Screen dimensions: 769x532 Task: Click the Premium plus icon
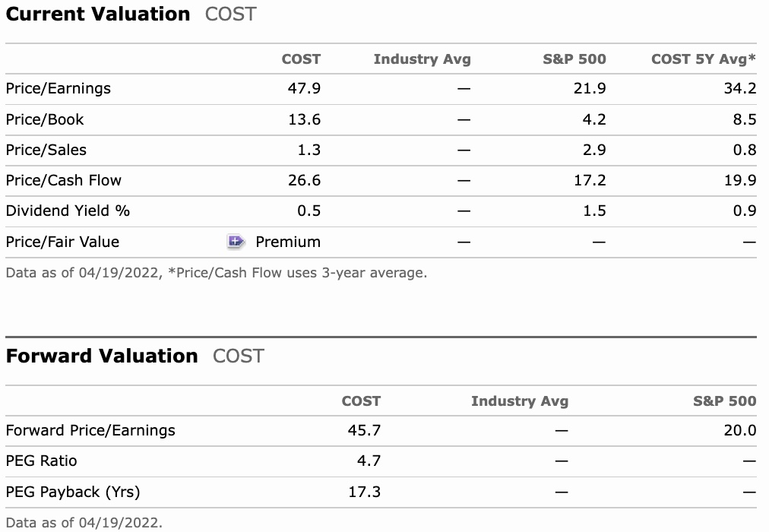(x=236, y=242)
